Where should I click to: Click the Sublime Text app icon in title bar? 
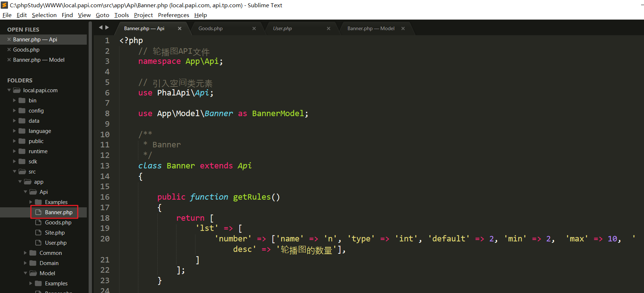pyautogui.click(x=4, y=5)
